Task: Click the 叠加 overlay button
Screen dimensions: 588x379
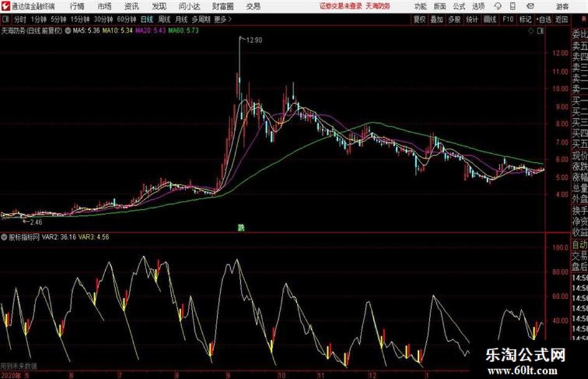Action: [437, 19]
